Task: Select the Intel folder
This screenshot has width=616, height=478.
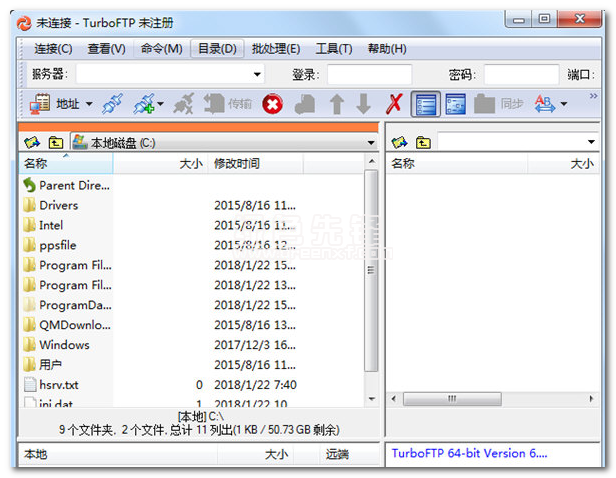Action: coord(43,225)
